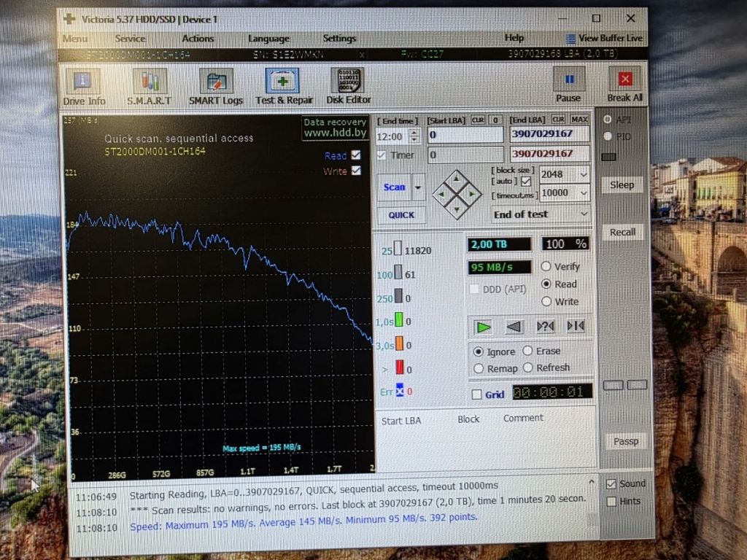Open the Service menu
Screen dimensions: 747x560
[x=130, y=39]
